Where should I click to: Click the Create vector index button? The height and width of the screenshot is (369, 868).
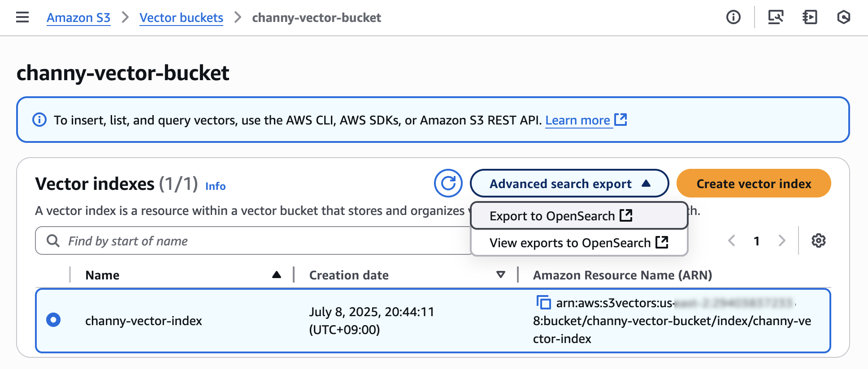(x=753, y=183)
